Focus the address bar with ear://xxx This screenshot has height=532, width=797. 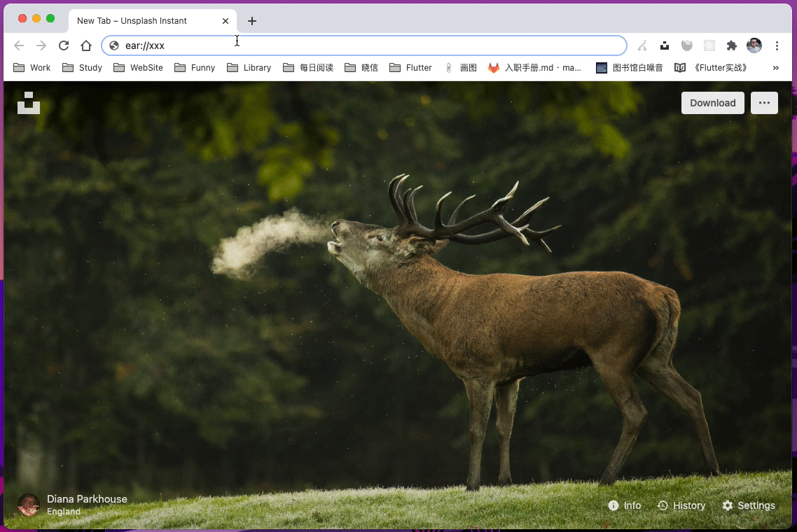(x=364, y=45)
